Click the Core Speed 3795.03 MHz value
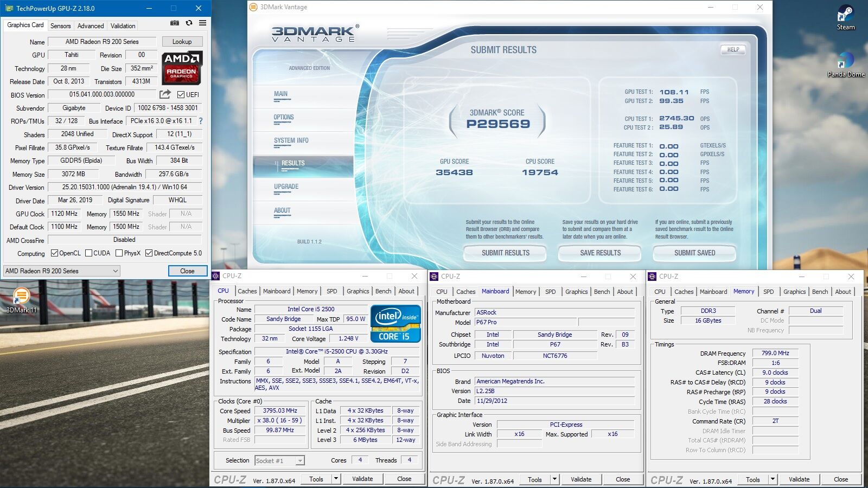This screenshot has height=488, width=868. click(280, 411)
